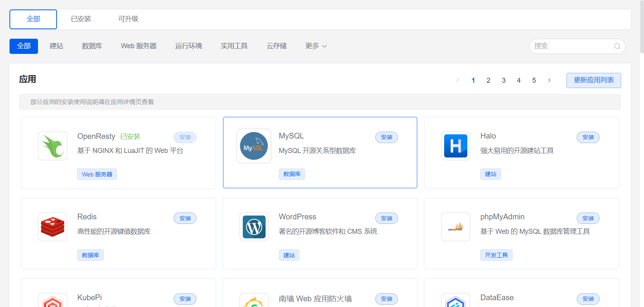Install MySQL with its 安装 button

(386, 137)
